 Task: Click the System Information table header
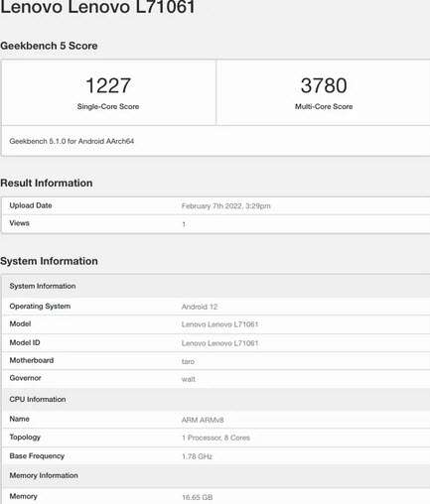(215, 286)
